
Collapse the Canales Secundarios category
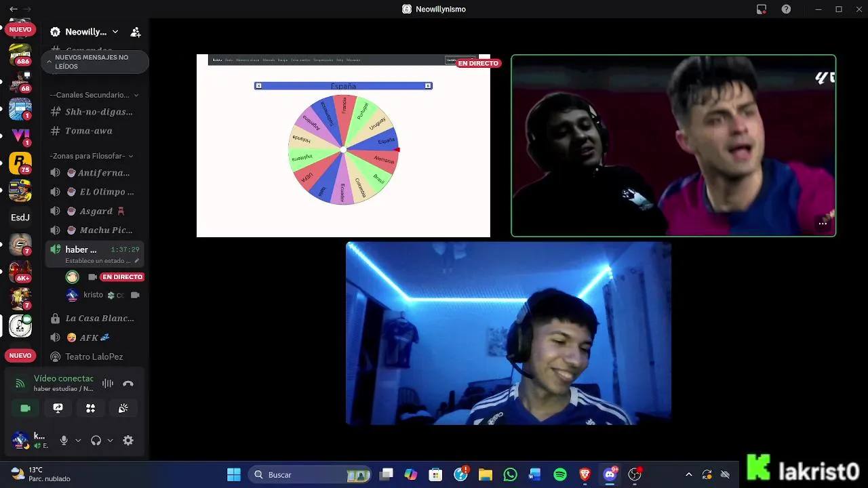[94, 95]
